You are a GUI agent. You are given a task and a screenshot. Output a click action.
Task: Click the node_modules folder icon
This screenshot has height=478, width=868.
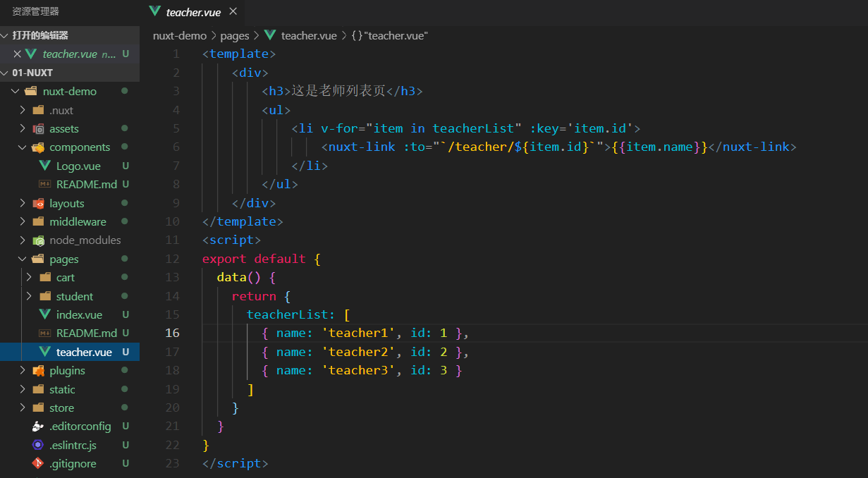(38, 240)
